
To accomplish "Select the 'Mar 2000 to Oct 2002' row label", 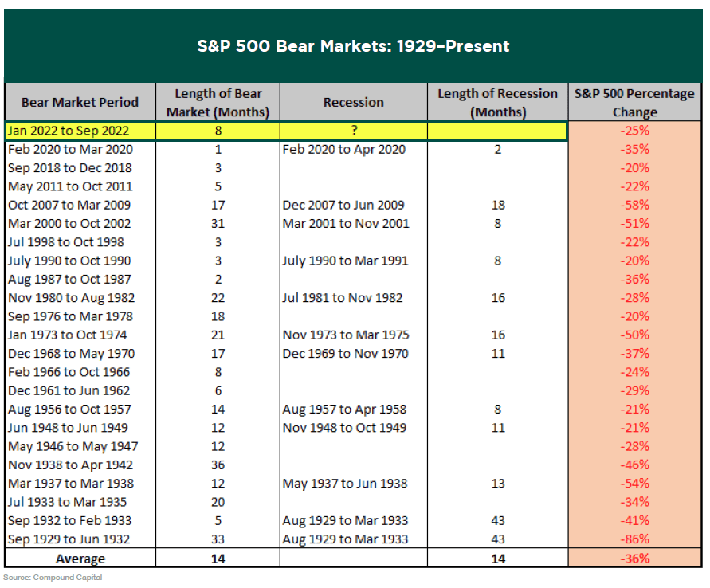I will (x=69, y=224).
